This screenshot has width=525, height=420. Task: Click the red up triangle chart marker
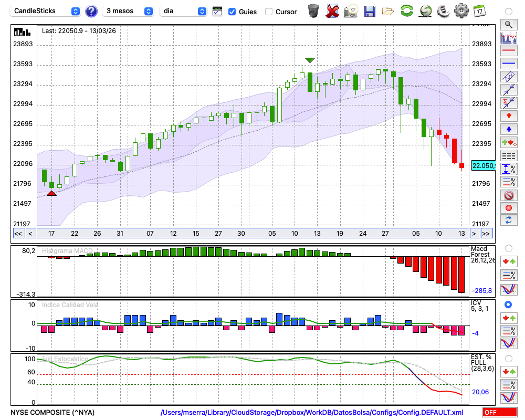coord(51,193)
